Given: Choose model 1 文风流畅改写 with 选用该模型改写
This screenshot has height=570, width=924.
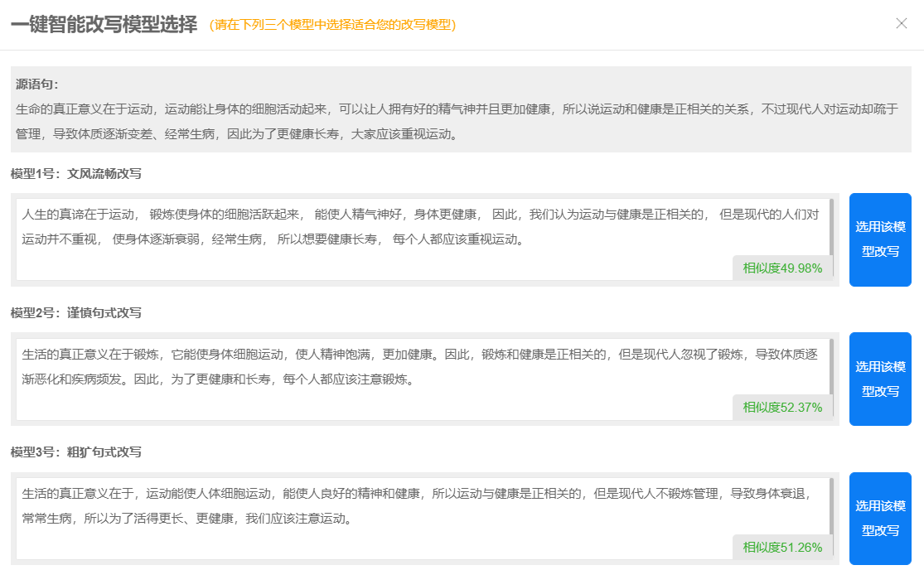Looking at the screenshot, I should [x=880, y=239].
